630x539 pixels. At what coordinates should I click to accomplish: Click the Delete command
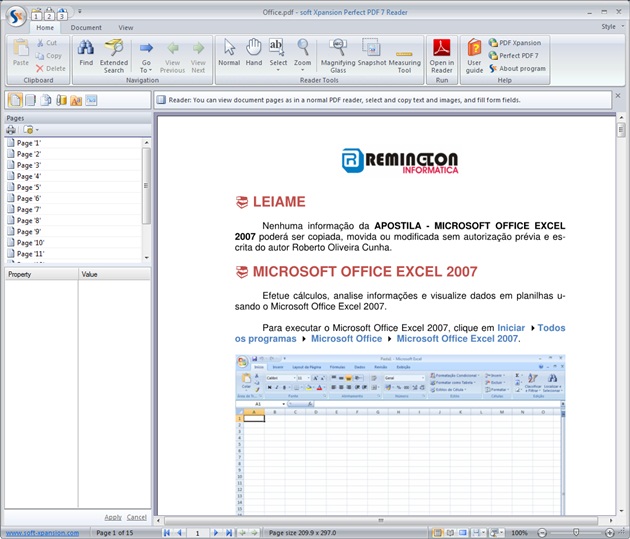pos(51,69)
